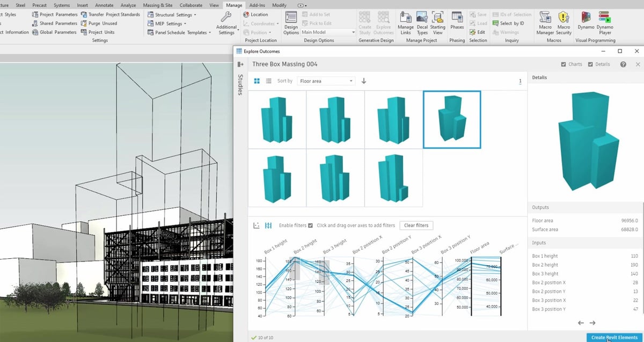The image size is (644, 342).
Task: Reverse sort order with the arrow icon
Action: tap(364, 81)
